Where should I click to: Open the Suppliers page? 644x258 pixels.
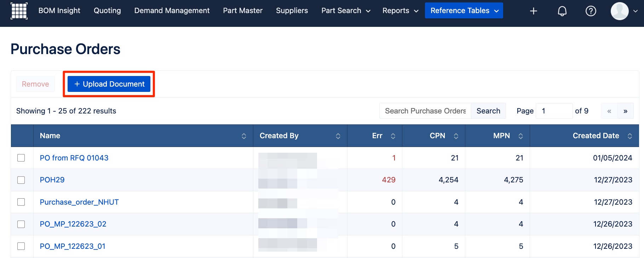pos(292,11)
